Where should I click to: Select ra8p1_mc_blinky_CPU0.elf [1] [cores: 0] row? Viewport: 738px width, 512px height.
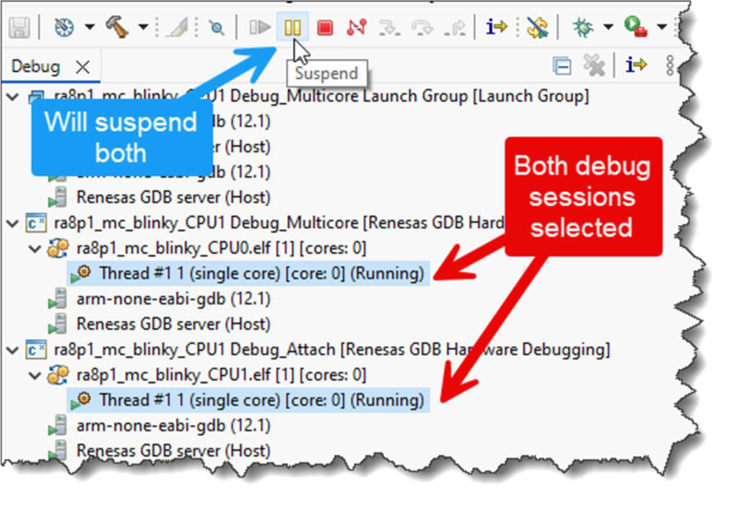[x=207, y=248]
